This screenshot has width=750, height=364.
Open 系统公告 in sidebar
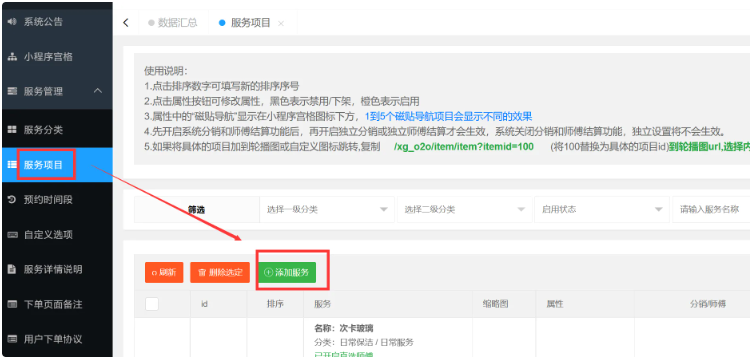click(x=57, y=22)
